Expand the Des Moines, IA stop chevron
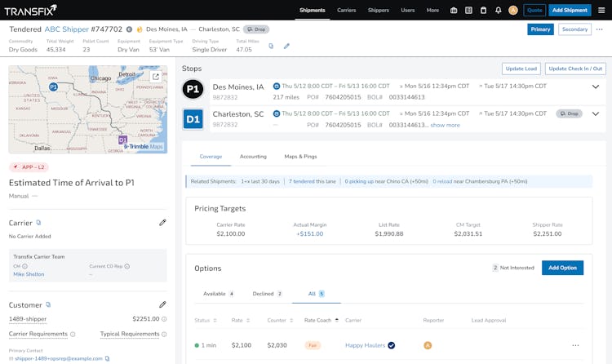The height and width of the screenshot is (364, 612). point(596,87)
